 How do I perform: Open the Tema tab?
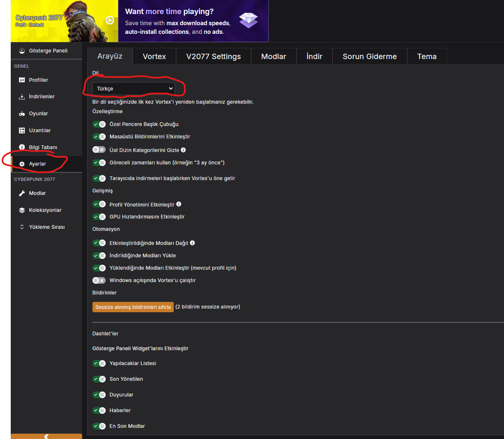point(427,57)
